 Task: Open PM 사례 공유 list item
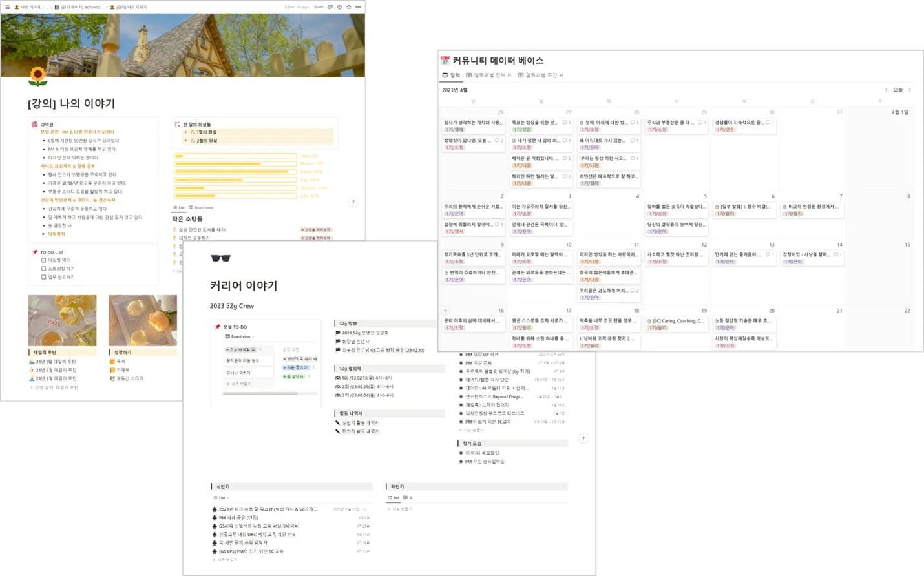pyautogui.click(x=235, y=517)
